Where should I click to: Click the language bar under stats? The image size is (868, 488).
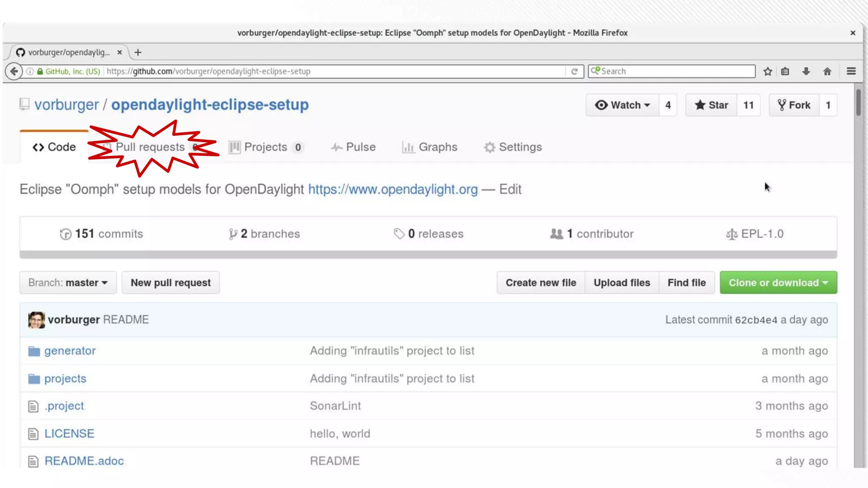pyautogui.click(x=428, y=255)
